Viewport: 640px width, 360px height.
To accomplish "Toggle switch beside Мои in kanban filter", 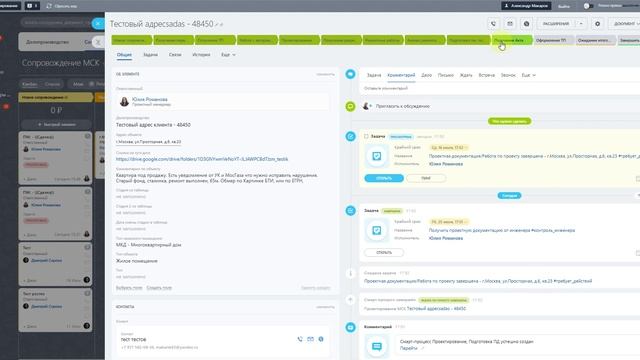I will (x=92, y=84).
